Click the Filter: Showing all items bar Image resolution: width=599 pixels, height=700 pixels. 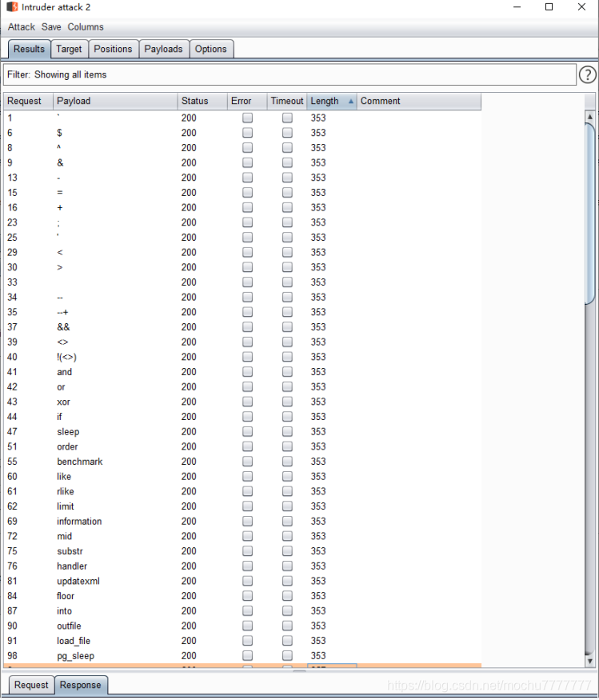290,74
